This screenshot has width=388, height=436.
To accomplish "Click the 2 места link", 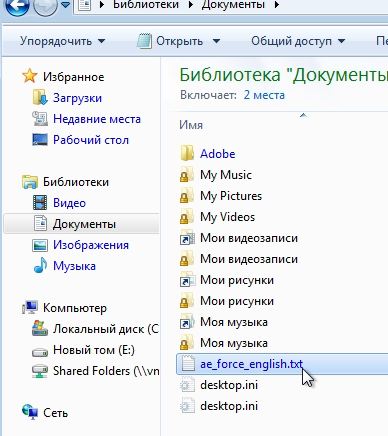I will tap(264, 95).
